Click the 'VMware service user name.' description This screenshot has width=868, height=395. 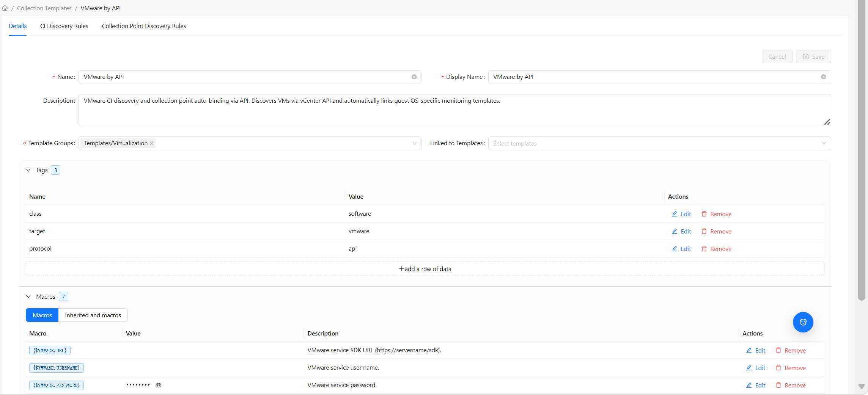click(x=343, y=368)
